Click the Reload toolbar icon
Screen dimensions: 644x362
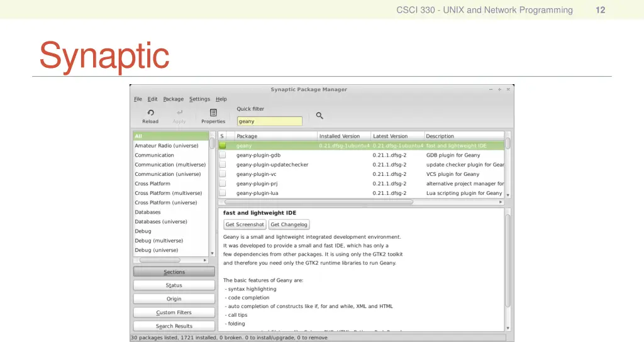click(150, 113)
